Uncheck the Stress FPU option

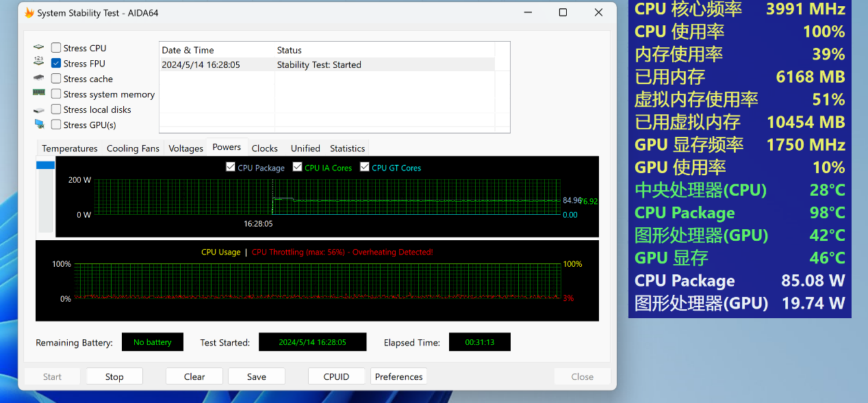[56, 63]
